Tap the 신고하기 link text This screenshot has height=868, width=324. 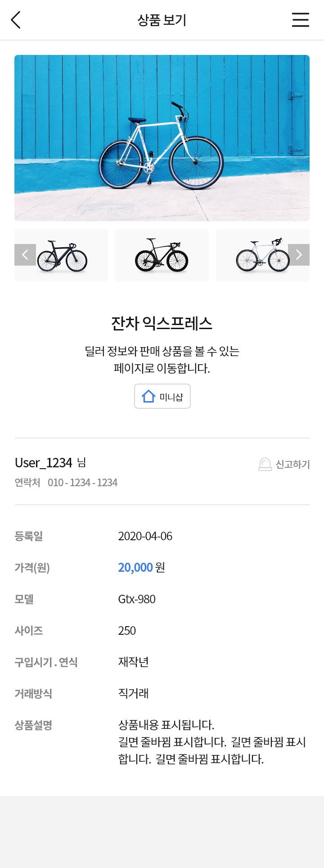click(292, 464)
